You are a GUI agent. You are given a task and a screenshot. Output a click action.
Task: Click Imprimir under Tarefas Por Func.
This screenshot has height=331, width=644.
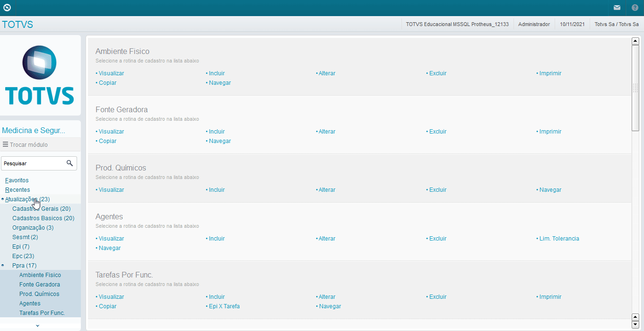(x=550, y=297)
